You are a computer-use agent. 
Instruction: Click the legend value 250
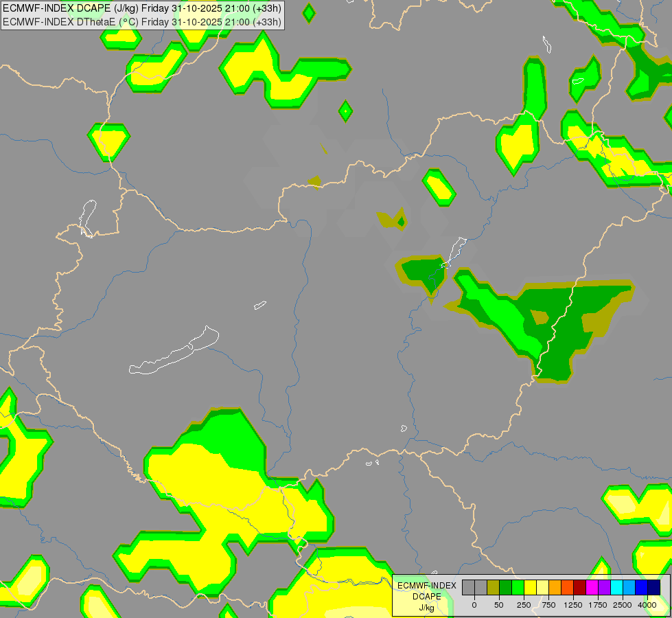point(524,605)
